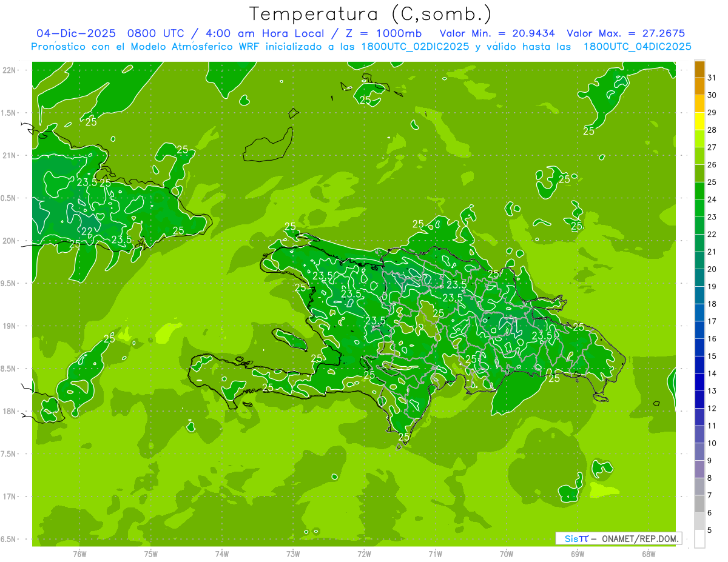Click the '15' label on the color scale
The image size is (728, 562).
pos(712,356)
